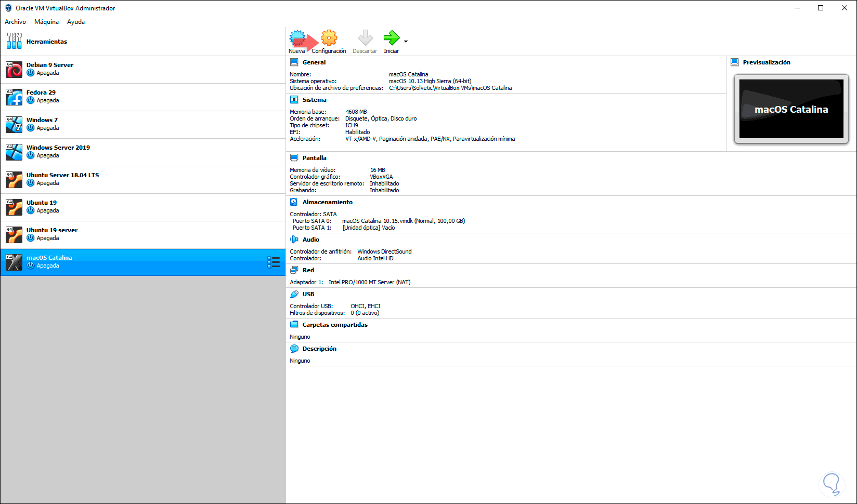857x504 pixels.
Task: Open the Máquina menu
Action: pyautogui.click(x=46, y=22)
